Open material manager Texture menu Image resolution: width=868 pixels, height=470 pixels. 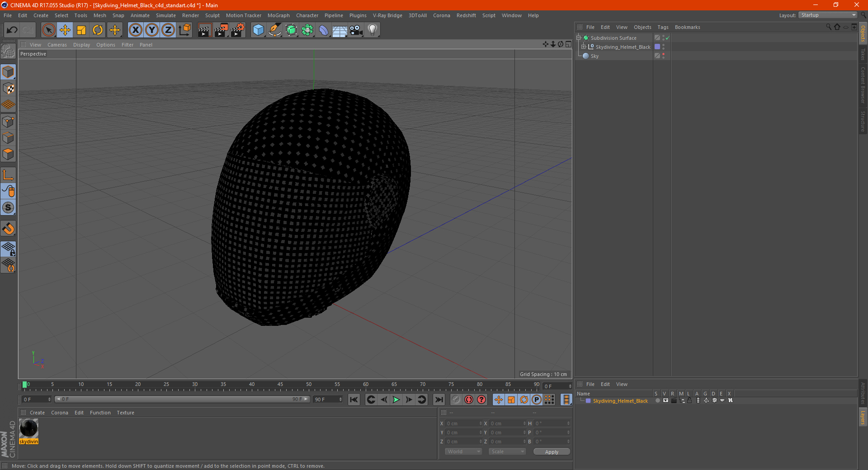point(125,413)
